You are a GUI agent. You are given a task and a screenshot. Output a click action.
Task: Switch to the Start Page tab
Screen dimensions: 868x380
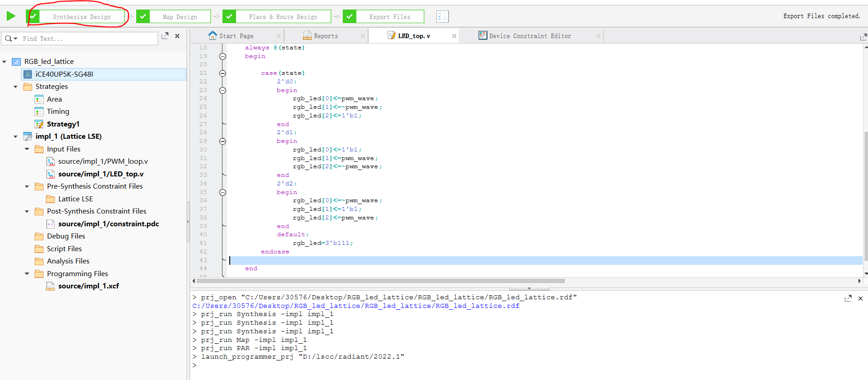236,36
